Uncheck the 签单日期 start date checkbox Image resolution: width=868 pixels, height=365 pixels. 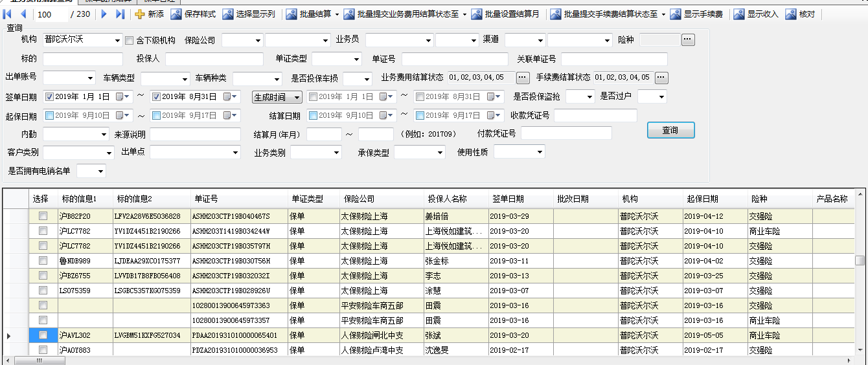tap(49, 97)
